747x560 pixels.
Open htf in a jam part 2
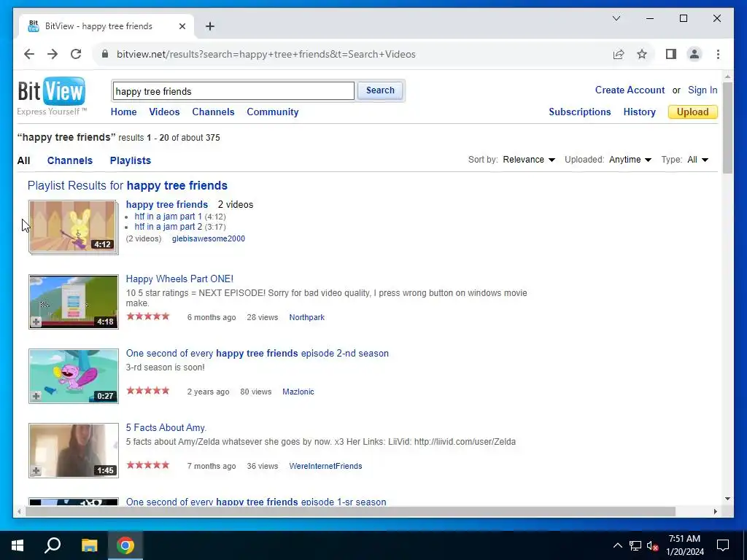[x=169, y=227]
